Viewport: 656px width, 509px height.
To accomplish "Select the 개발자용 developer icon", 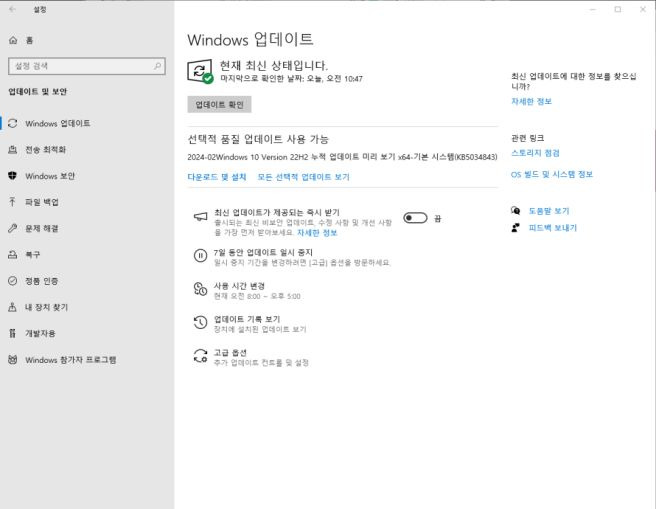I will [13, 333].
